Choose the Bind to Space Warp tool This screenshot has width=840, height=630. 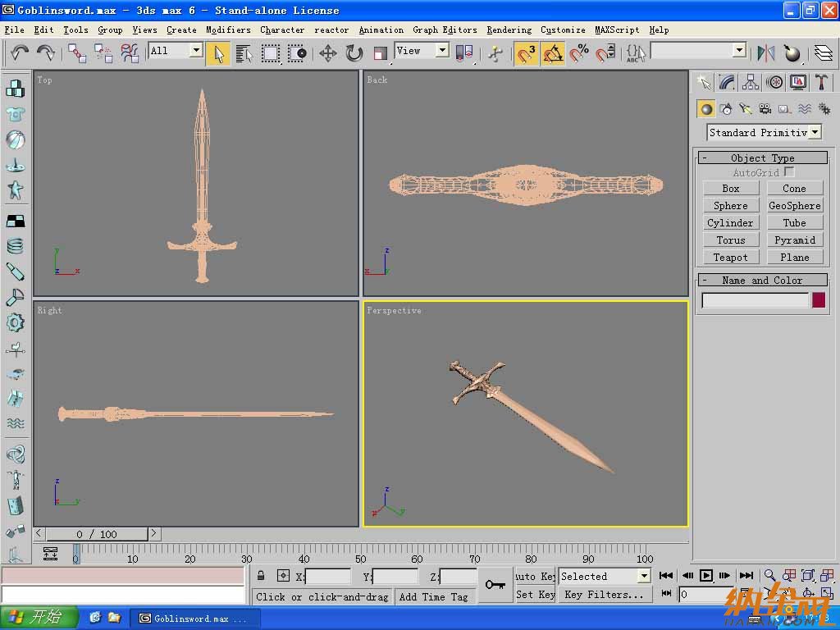pyautogui.click(x=129, y=53)
